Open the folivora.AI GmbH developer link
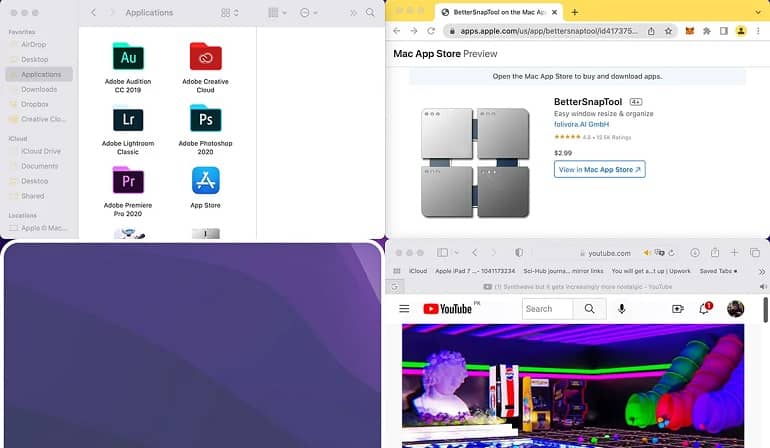This screenshot has width=770, height=448. point(581,124)
